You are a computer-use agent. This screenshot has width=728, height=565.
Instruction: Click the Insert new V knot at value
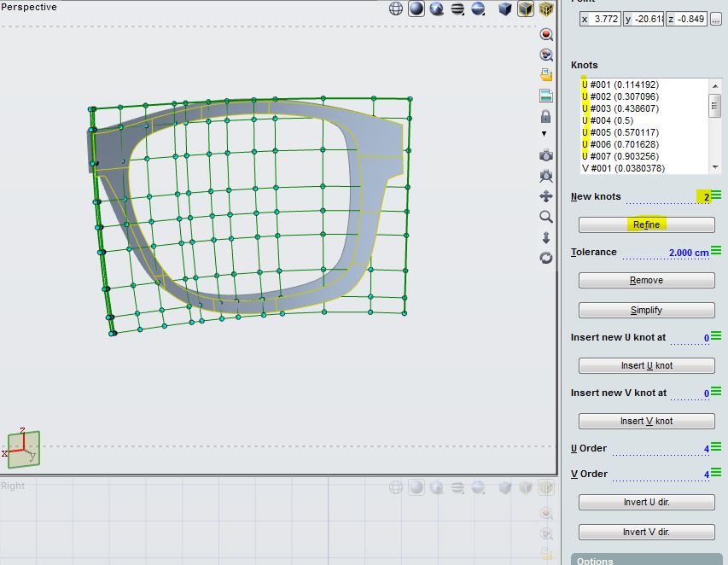[x=690, y=393]
